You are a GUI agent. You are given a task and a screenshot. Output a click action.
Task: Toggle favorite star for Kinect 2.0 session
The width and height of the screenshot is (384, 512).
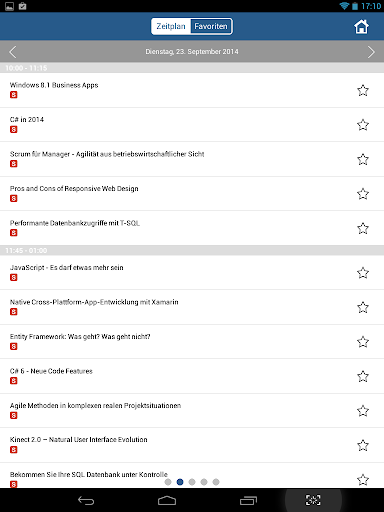tap(363, 445)
